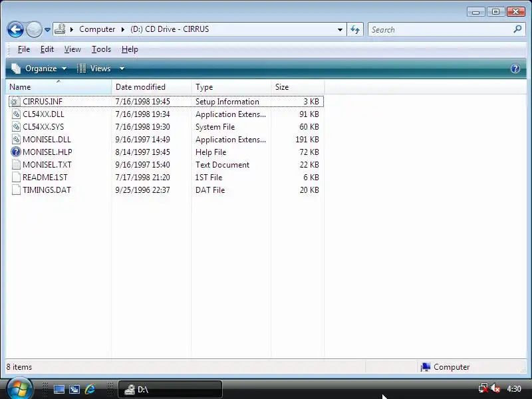Click the 191 KB size cell
Screen dimensions: 532x399
tap(307, 139)
